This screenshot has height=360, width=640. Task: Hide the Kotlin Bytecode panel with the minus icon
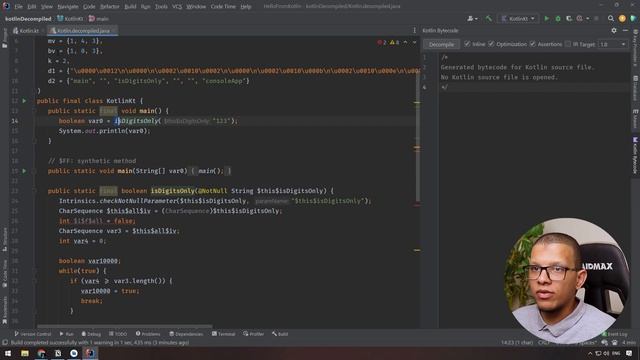click(x=625, y=31)
